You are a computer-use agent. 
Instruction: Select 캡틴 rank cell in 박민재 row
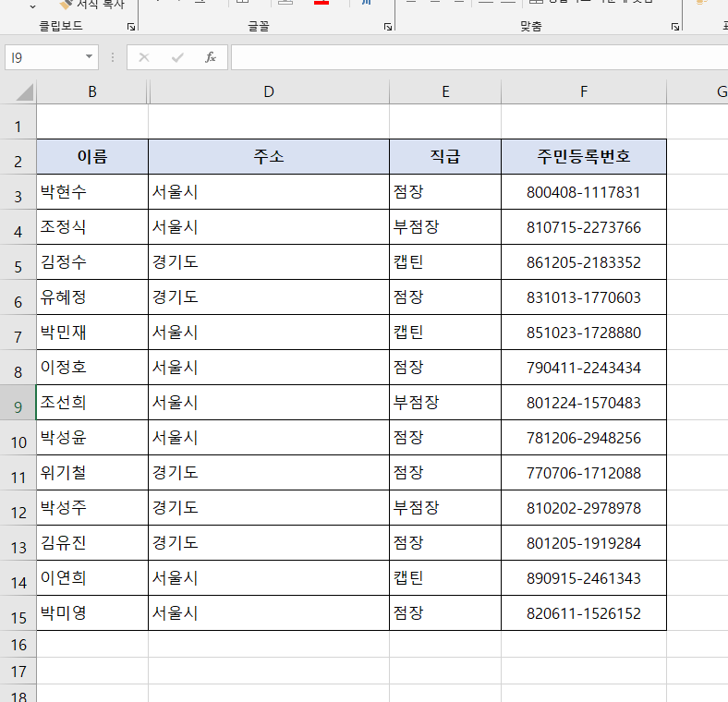(x=445, y=332)
